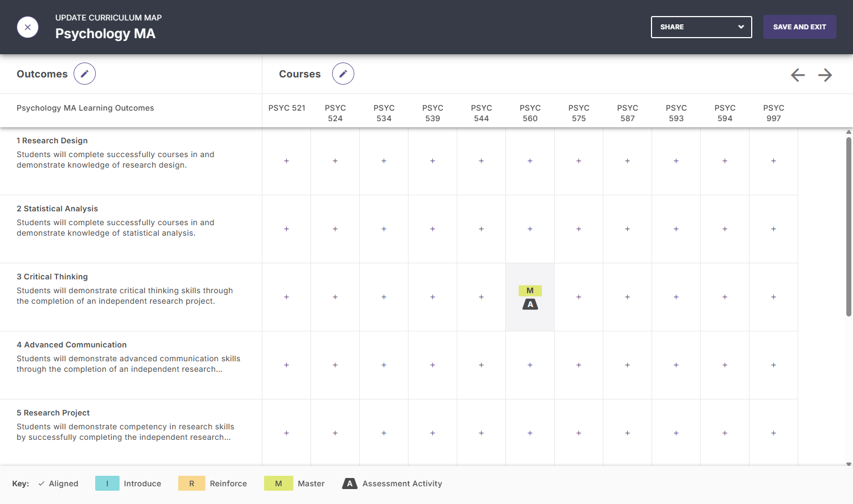
Task: Add alignment for Critical Thinking under PSYC 534
Action: [x=384, y=297]
